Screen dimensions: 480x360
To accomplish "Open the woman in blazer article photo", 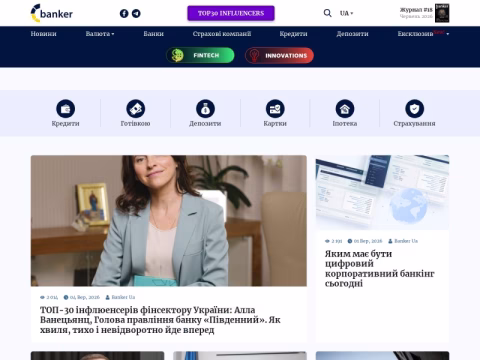I will (x=169, y=221).
